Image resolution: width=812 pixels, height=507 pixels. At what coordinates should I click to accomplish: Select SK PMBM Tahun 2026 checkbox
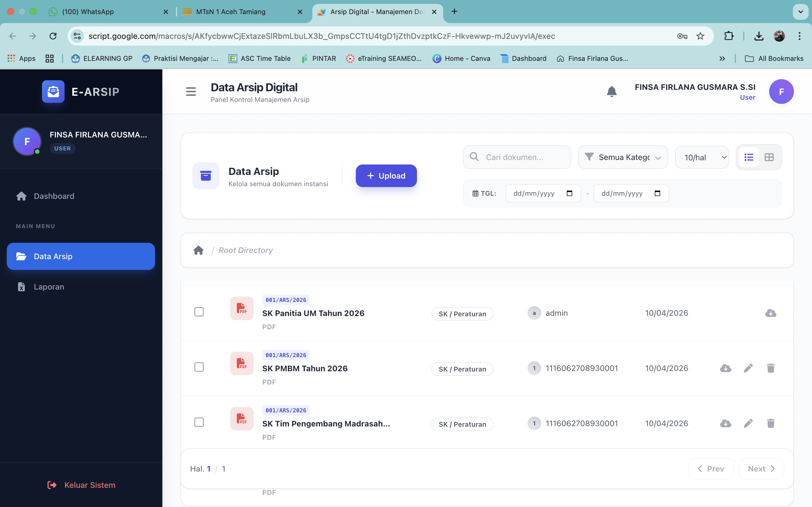199,367
